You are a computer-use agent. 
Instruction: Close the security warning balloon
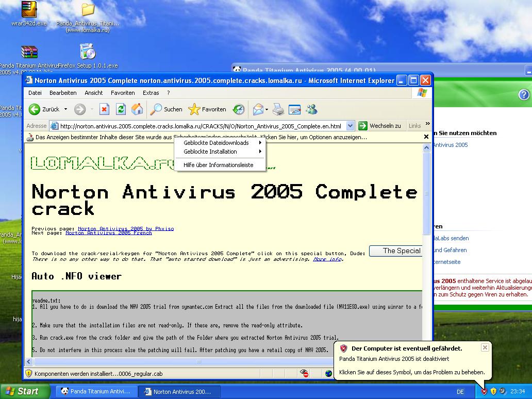coord(485,347)
